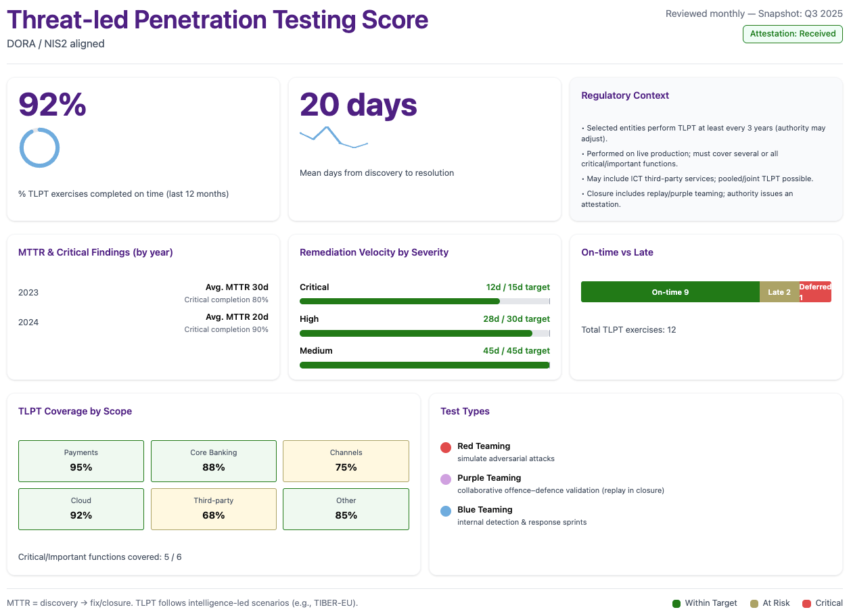Screen dimensions: 851x616
Task: Click the High severity progress bar
Action: click(425, 333)
